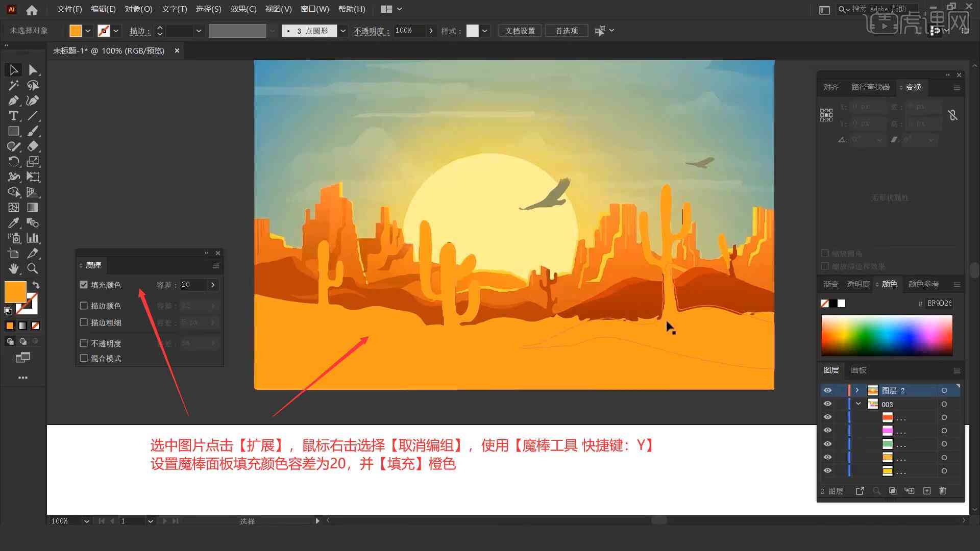980x551 pixels.
Task: Expand the 图层 2 layer group
Action: coord(857,390)
